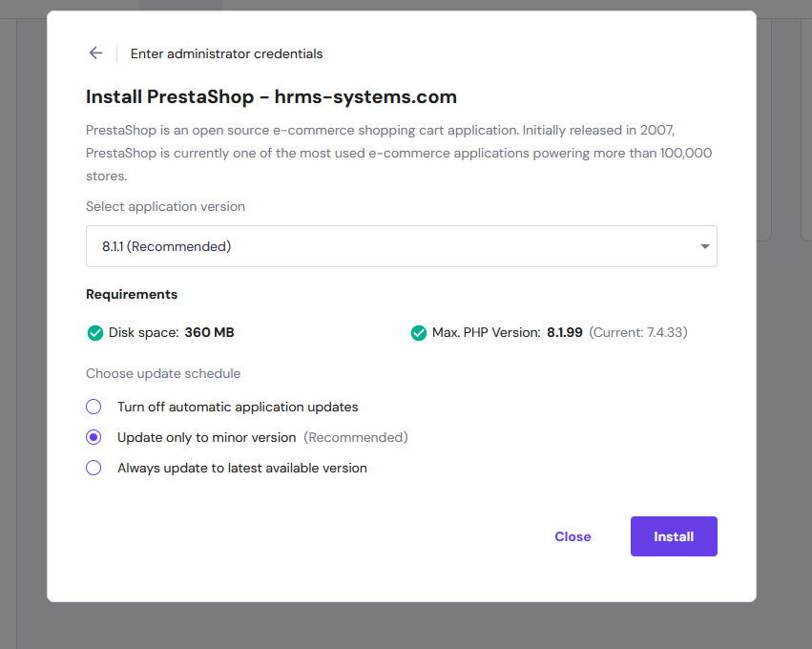The height and width of the screenshot is (649, 812).
Task: Click the dropdown caret in the version selector
Action: [704, 246]
